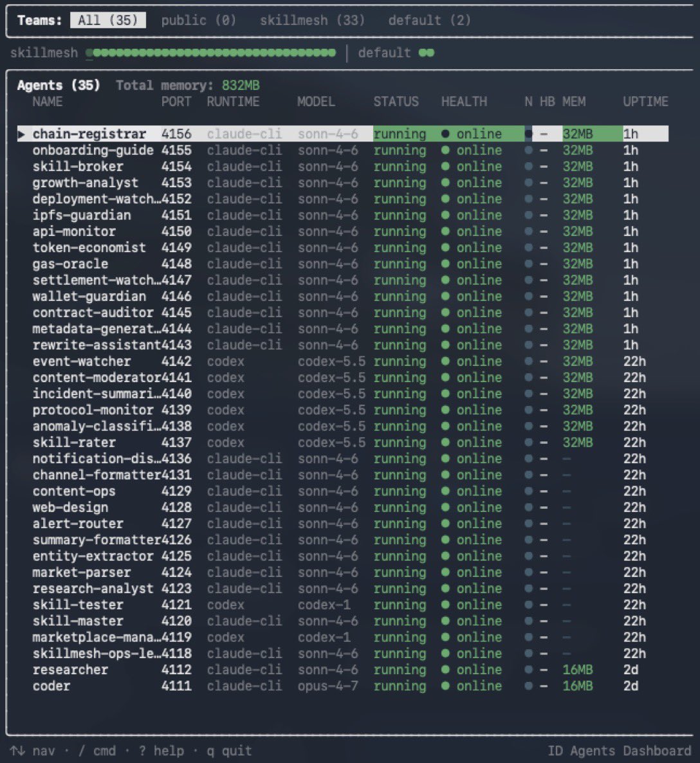Select the coder agent
The image size is (700, 763).
pos(343,686)
